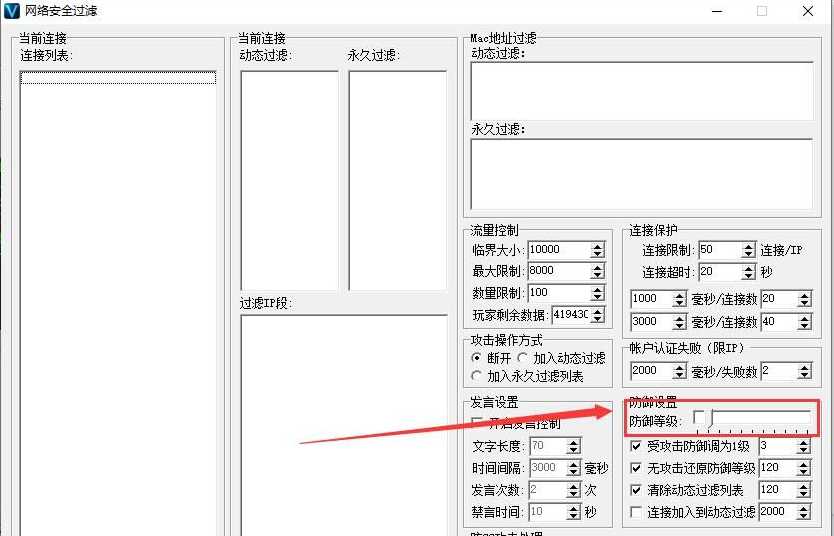Click the 清除动态过滤列表 value field

pos(779,489)
